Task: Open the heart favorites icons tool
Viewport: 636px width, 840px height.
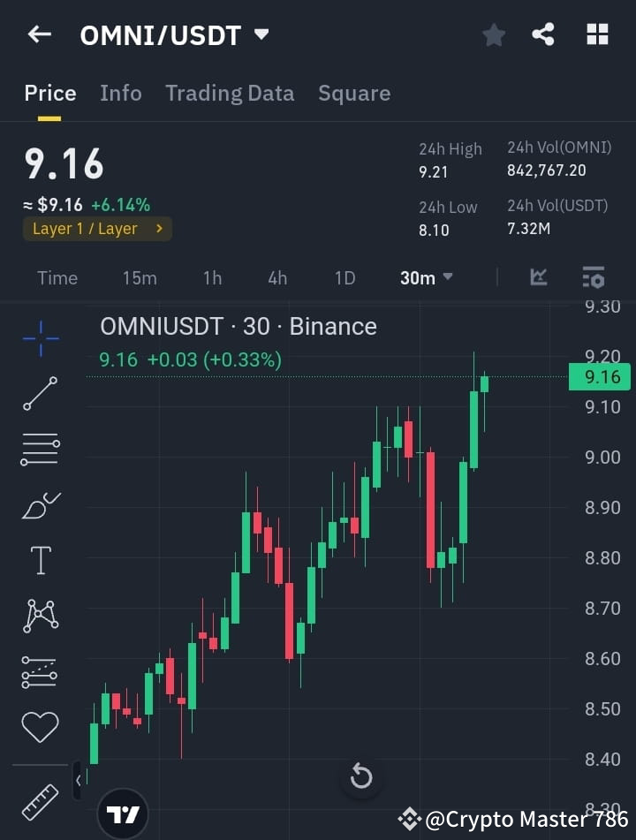Action: 40,727
